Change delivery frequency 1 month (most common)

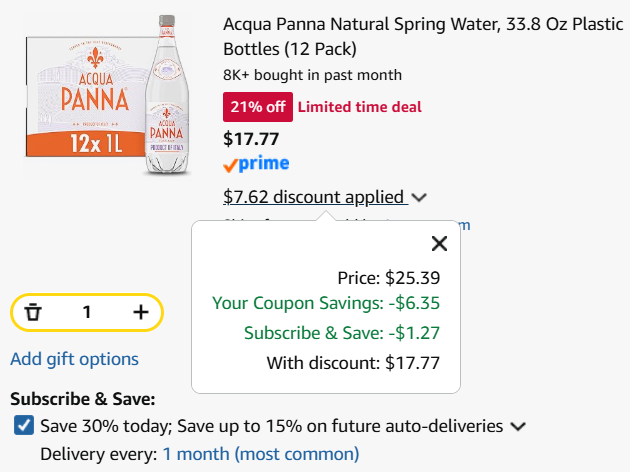click(260, 454)
